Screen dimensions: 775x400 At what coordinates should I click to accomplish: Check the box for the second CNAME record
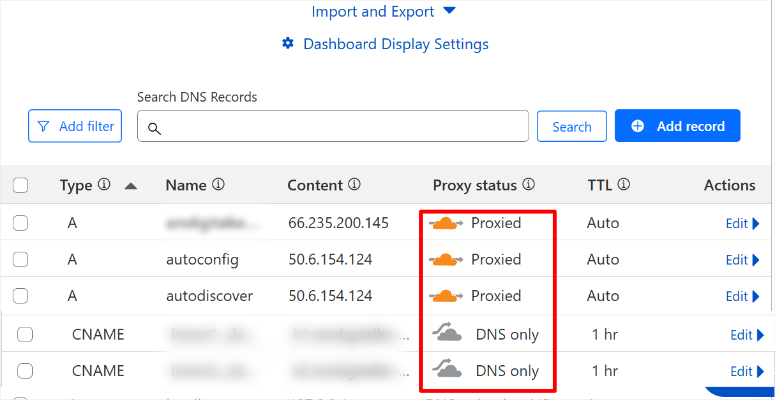click(x=25, y=370)
